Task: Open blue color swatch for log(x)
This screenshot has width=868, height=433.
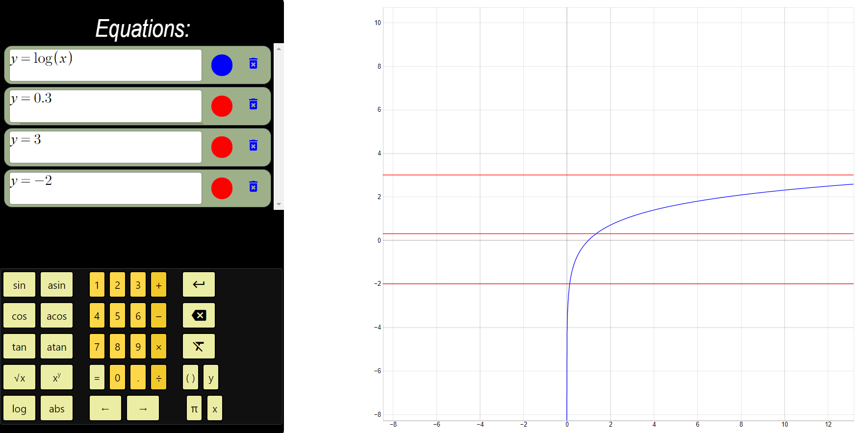Action: pos(222,65)
